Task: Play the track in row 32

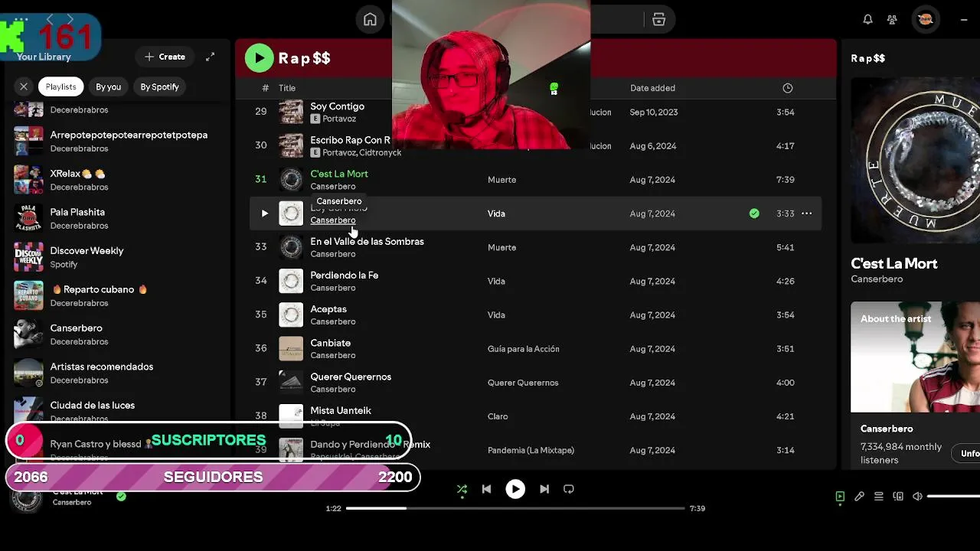Action: click(x=264, y=214)
